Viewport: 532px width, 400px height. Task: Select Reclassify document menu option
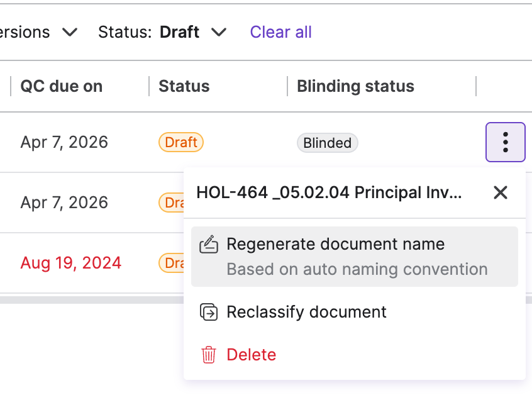coord(306,312)
